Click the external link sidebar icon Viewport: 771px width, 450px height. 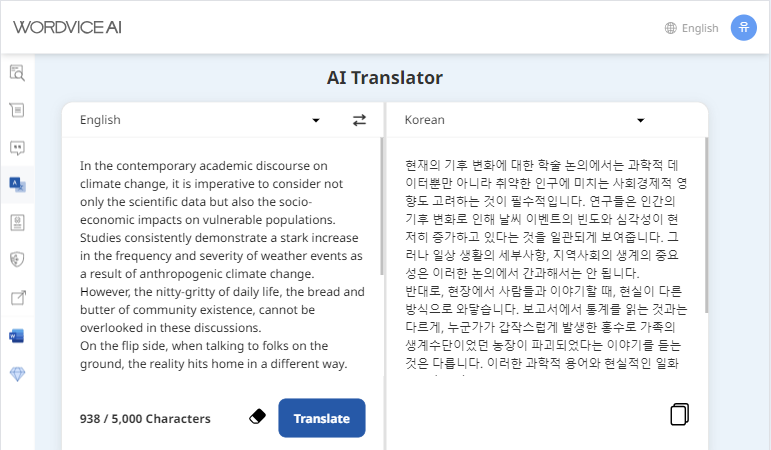pyautogui.click(x=17, y=297)
